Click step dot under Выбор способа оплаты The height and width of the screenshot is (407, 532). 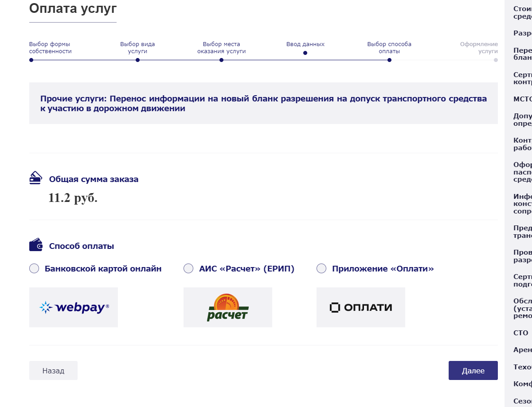coord(389,60)
